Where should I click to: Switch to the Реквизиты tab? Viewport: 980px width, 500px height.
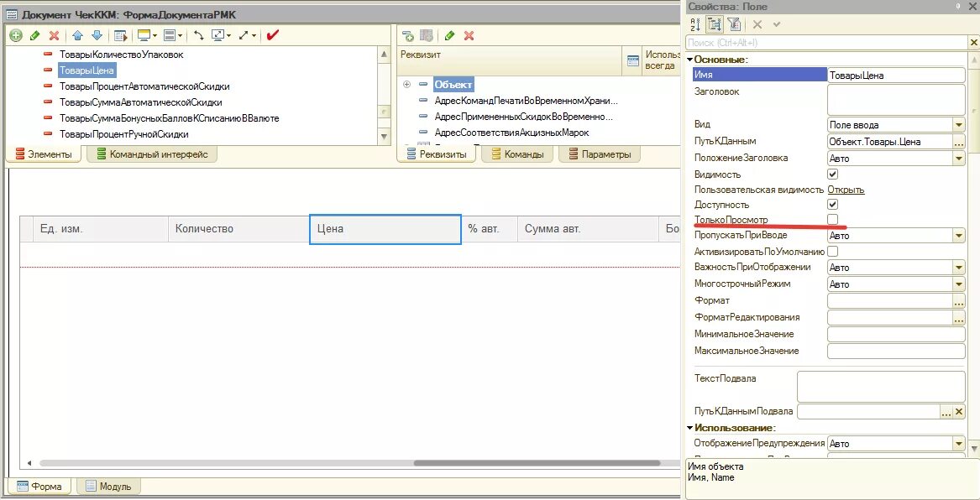pyautogui.click(x=436, y=154)
